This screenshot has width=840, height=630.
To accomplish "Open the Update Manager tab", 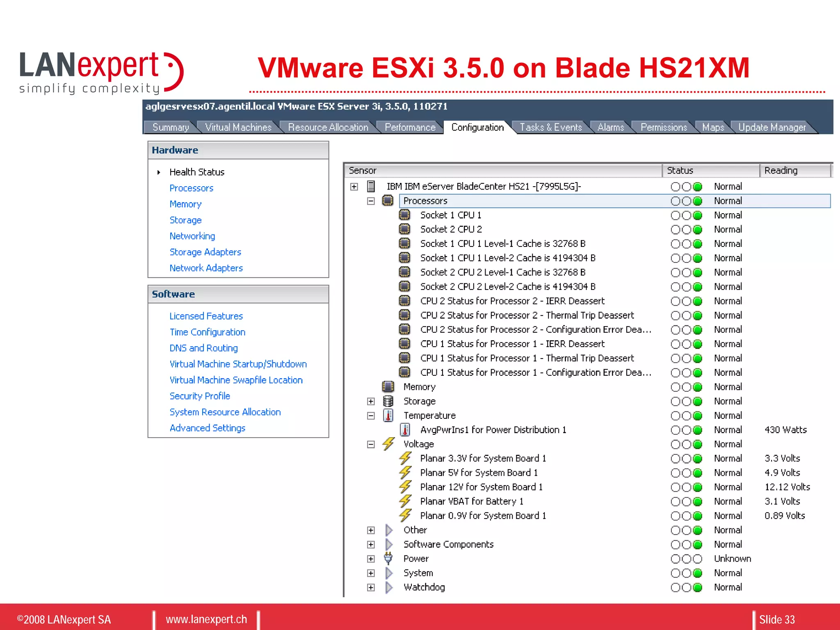I will [x=772, y=128].
